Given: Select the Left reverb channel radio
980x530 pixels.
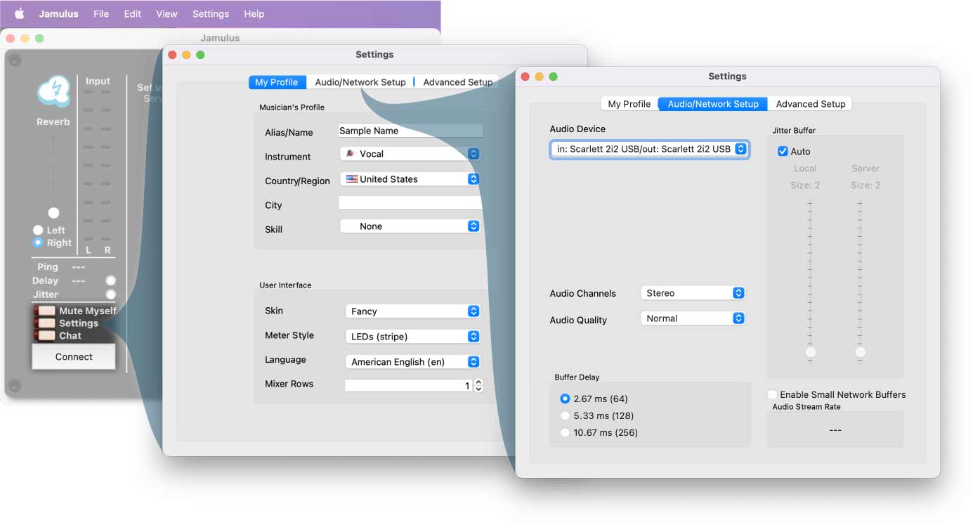Looking at the screenshot, I should (x=38, y=230).
